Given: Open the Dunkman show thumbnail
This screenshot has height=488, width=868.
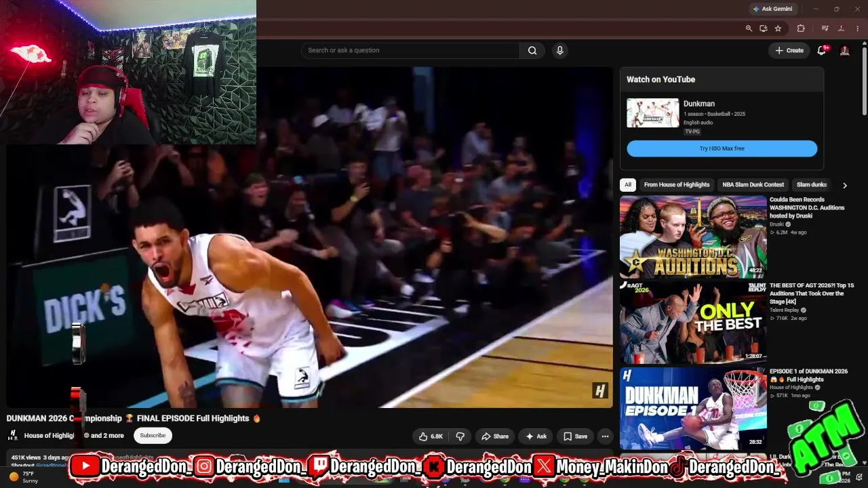Looking at the screenshot, I should pos(652,113).
